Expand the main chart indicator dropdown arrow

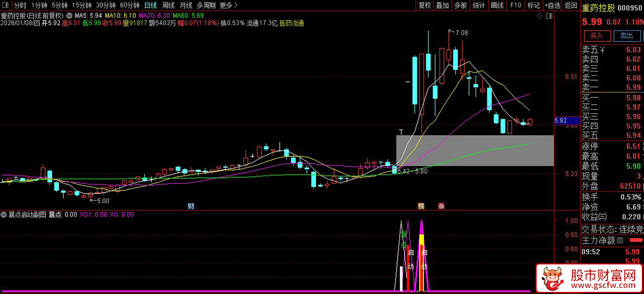[69, 16]
